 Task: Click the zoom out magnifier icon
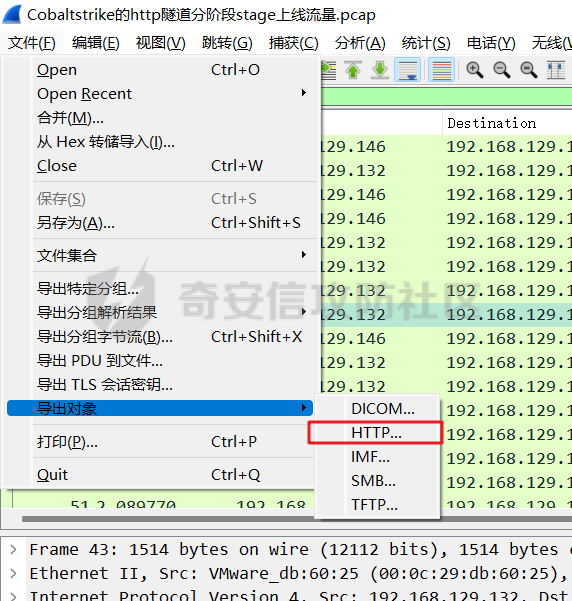pos(501,70)
